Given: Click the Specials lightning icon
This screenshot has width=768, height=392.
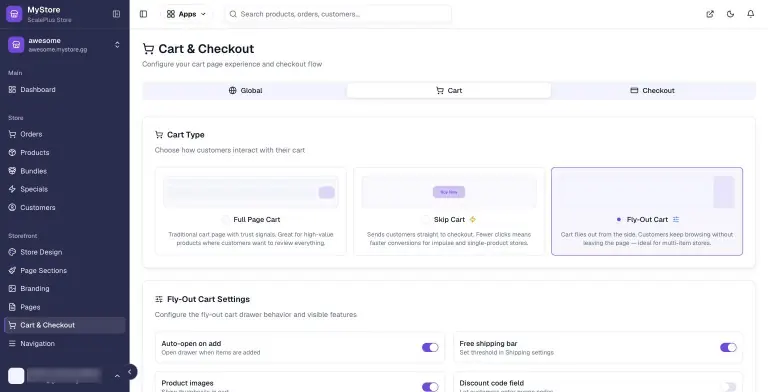Looking at the screenshot, I should [12, 189].
